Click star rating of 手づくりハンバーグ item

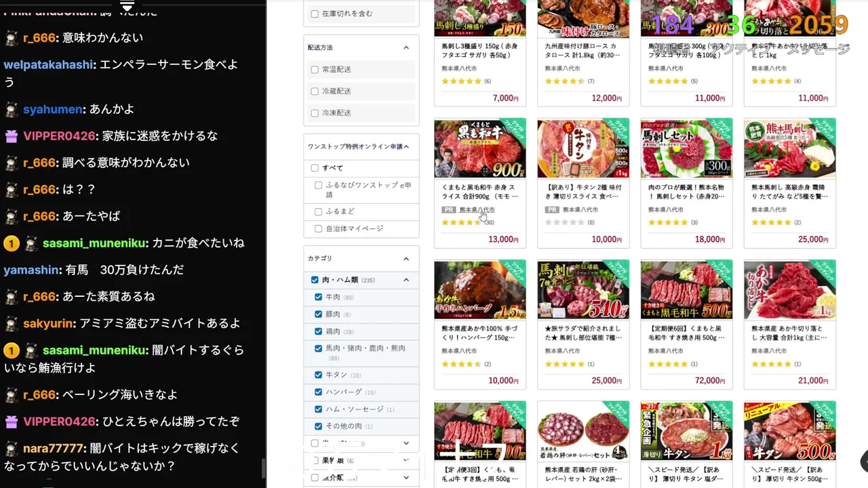click(461, 364)
